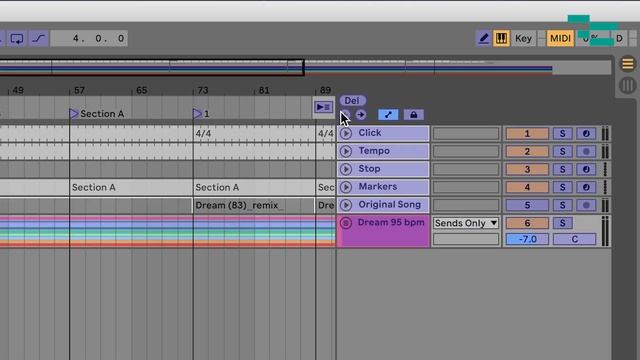Toggle the computer MIDI keyboard icon
The height and width of the screenshot is (360, 640).
(x=501, y=38)
